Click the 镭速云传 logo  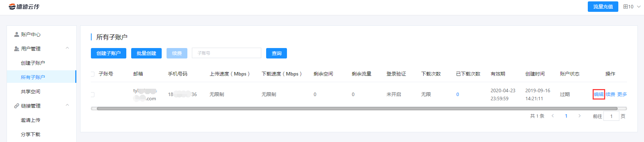tap(24, 7)
